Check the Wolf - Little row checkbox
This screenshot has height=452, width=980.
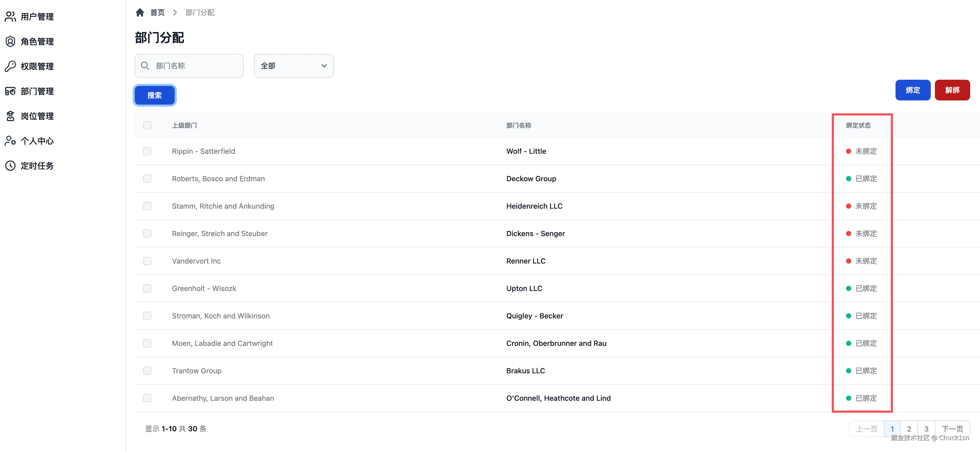(x=147, y=151)
